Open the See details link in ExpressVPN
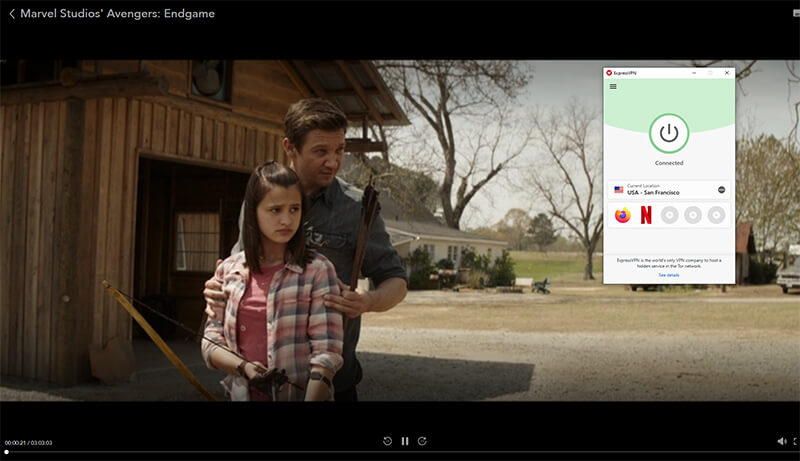800x461 pixels. 669,275
